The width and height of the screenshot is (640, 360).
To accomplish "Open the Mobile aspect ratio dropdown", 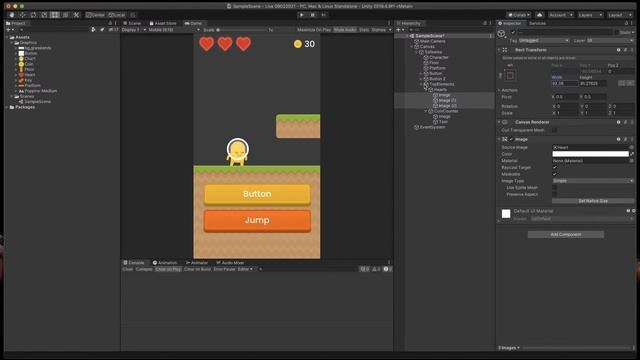I will point(174,30).
